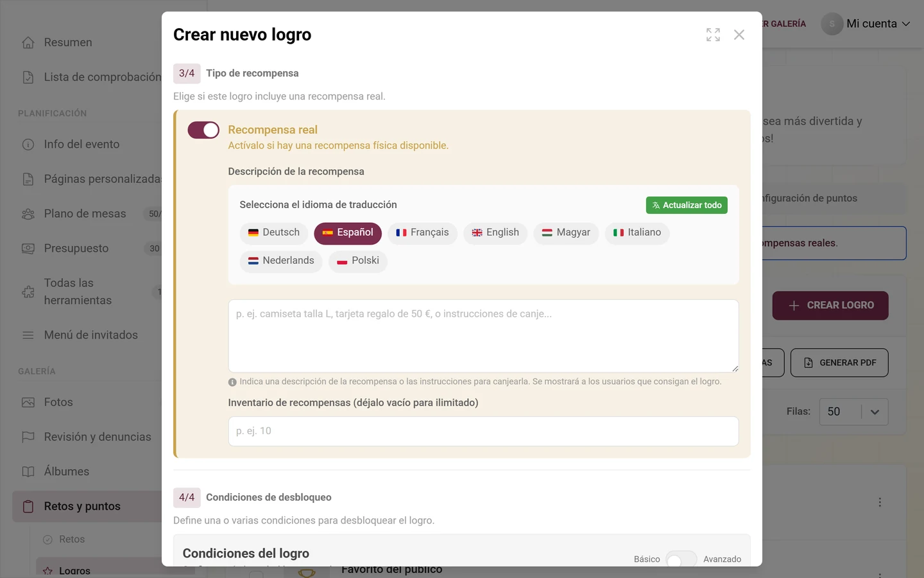Turn off the Recompensa real switch
924x578 pixels.
click(203, 130)
